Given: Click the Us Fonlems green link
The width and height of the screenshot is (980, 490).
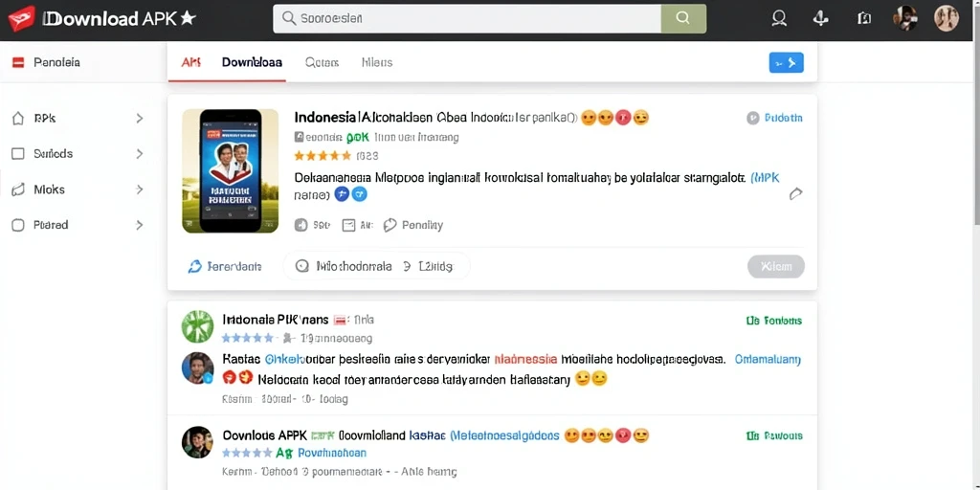Looking at the screenshot, I should coord(773,321).
